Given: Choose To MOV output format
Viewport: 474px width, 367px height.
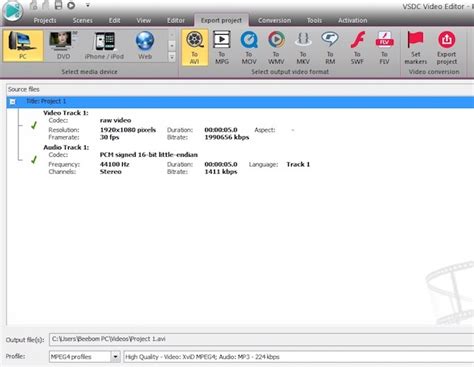Looking at the screenshot, I should coord(249,47).
